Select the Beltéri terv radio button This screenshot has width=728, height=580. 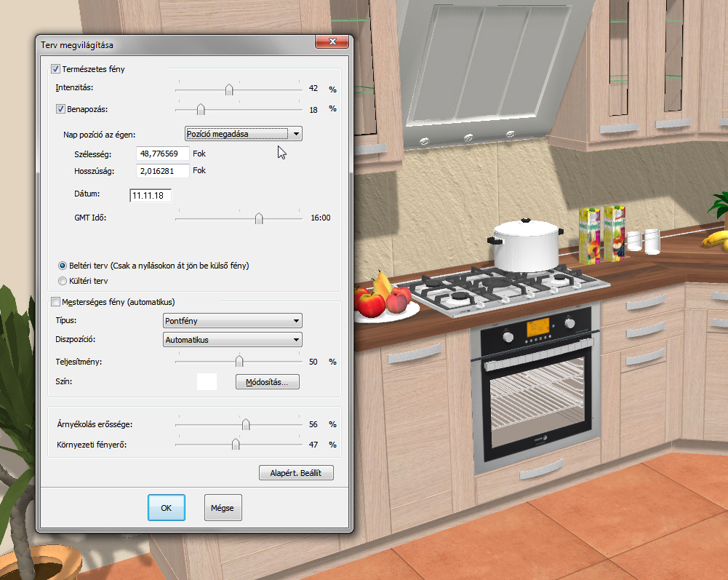pos(63,266)
